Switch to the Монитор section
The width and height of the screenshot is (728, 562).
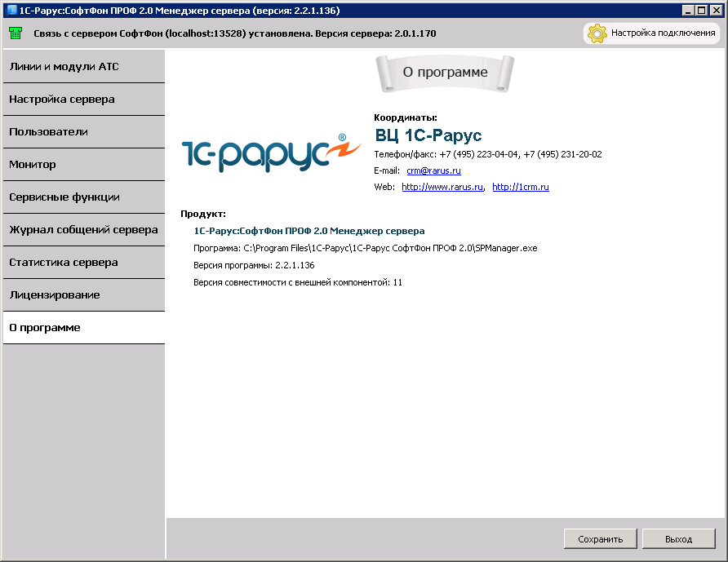pyautogui.click(x=84, y=164)
